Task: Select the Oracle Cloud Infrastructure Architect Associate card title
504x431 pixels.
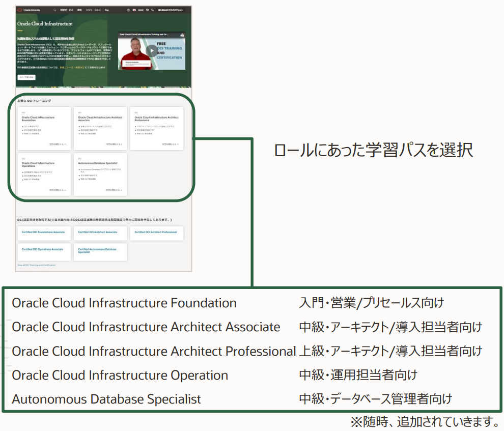Action: (x=100, y=119)
